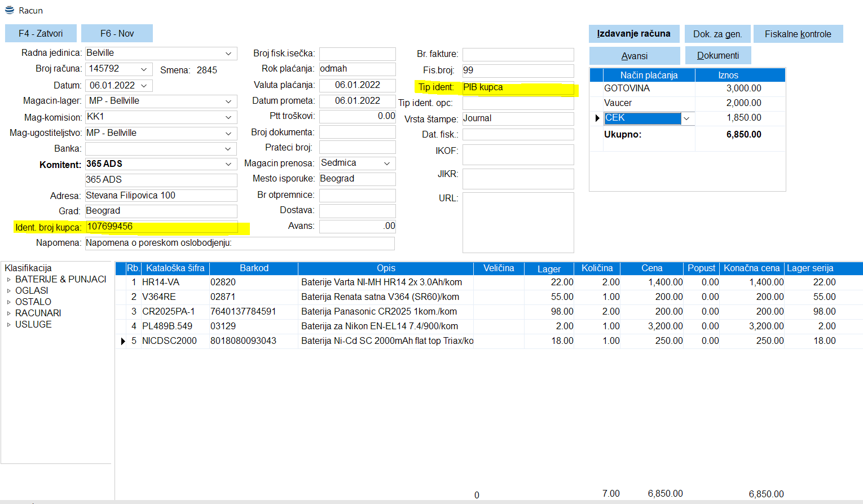Open Fiskalne kontrole
This screenshot has width=863, height=504.
[798, 34]
